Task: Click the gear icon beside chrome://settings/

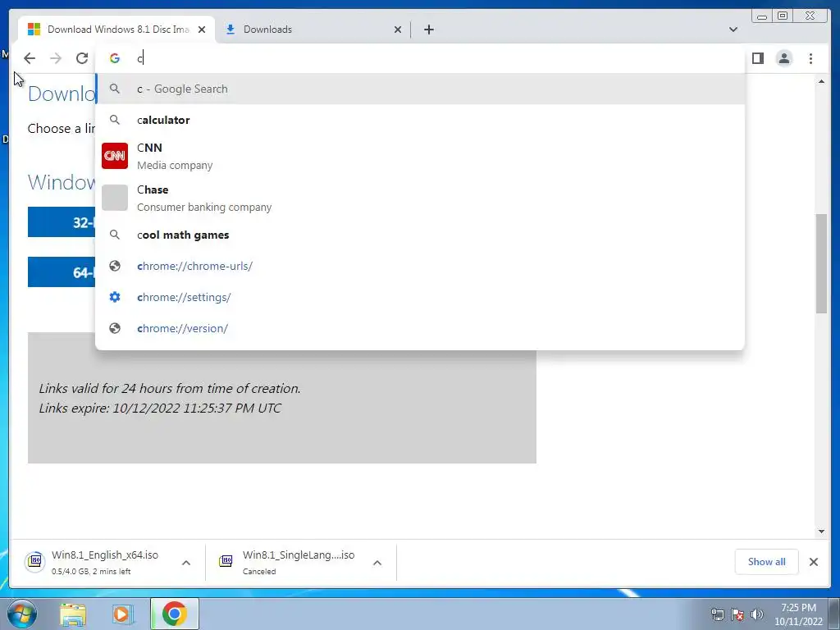Action: click(115, 297)
